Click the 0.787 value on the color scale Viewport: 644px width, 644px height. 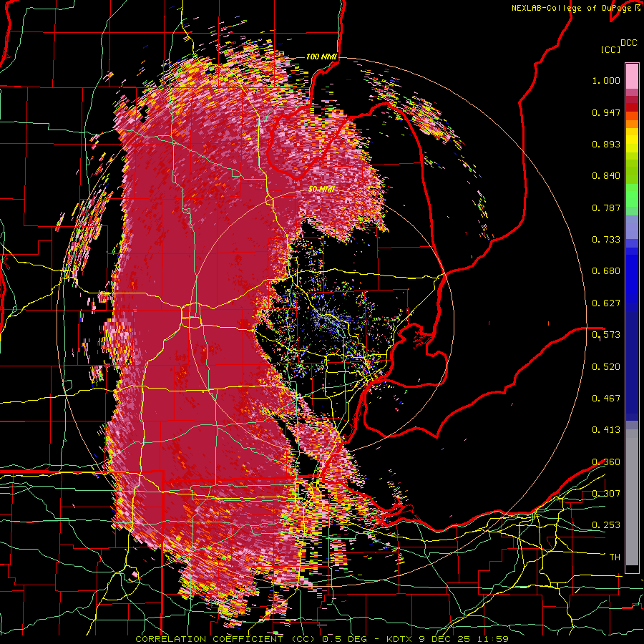point(606,208)
